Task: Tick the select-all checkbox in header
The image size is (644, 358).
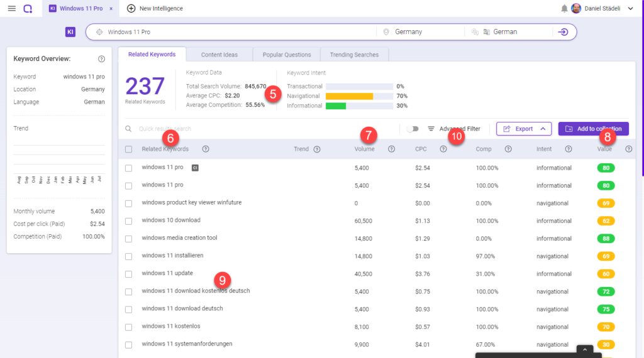Action: [128, 149]
